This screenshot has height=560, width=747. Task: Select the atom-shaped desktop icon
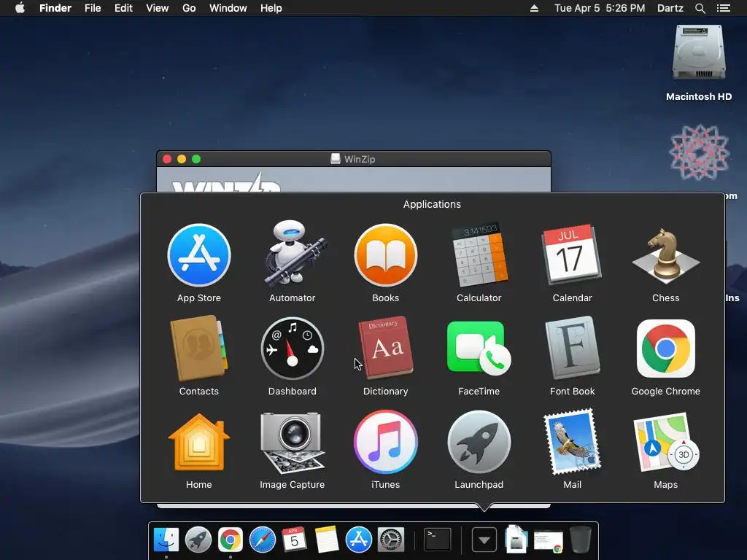tap(699, 152)
